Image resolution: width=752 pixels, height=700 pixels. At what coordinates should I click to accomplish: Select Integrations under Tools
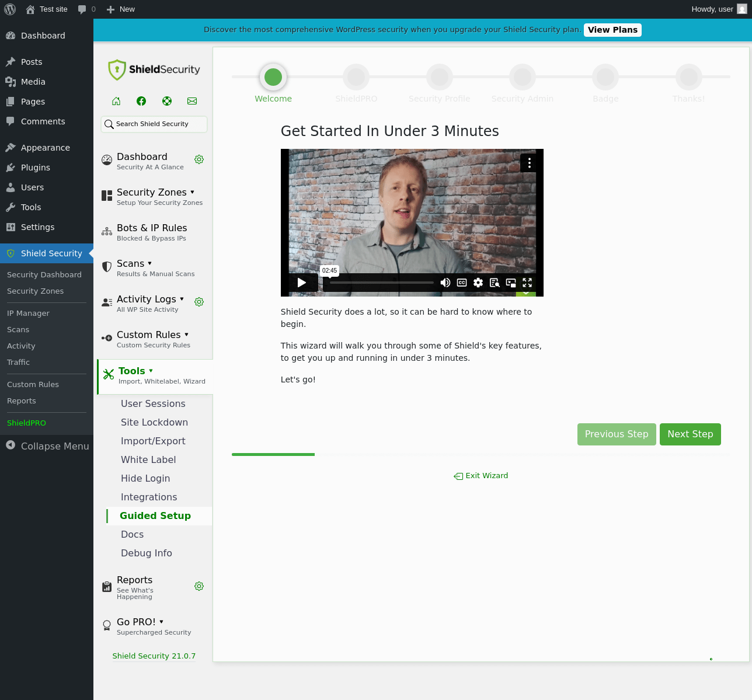click(149, 497)
